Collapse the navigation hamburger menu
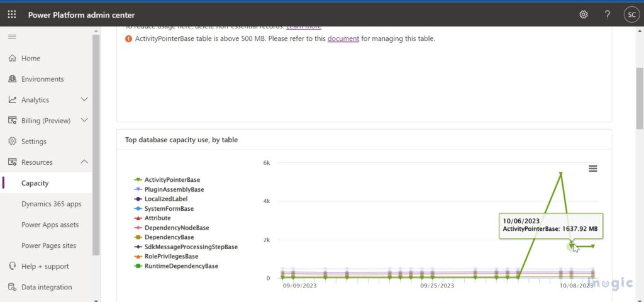Screen dimensions: 644x302 pyautogui.click(x=12, y=37)
